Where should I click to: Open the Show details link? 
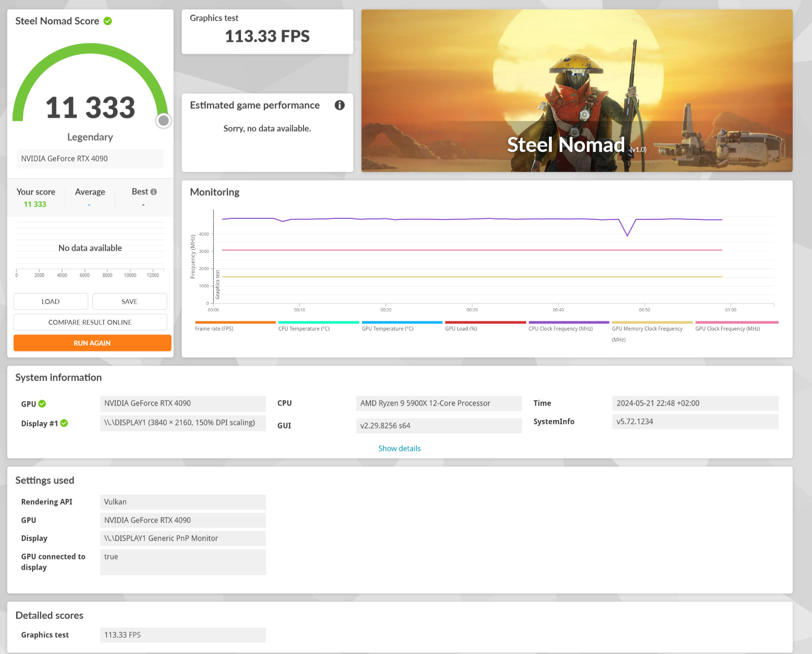(399, 448)
